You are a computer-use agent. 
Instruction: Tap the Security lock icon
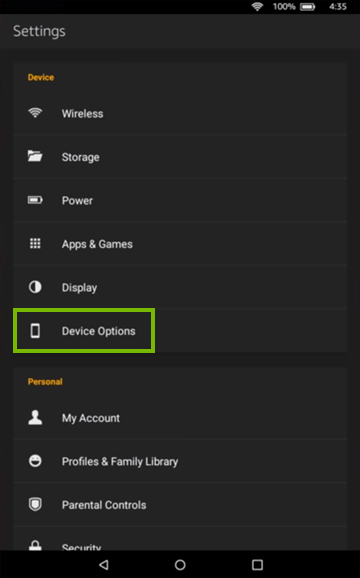coord(35,545)
